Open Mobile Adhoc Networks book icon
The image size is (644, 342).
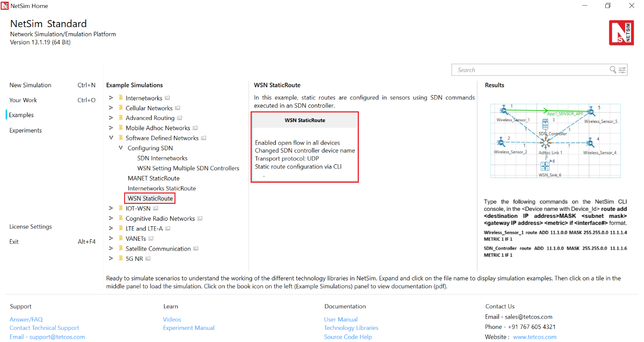click(x=196, y=128)
